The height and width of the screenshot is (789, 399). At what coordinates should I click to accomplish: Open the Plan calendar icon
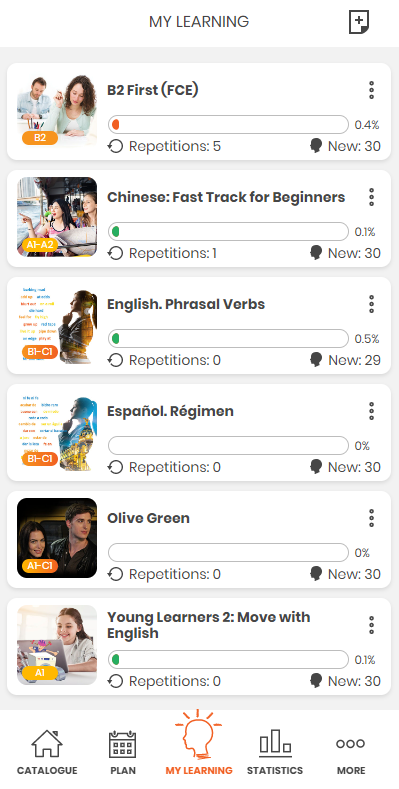pyautogui.click(x=123, y=744)
